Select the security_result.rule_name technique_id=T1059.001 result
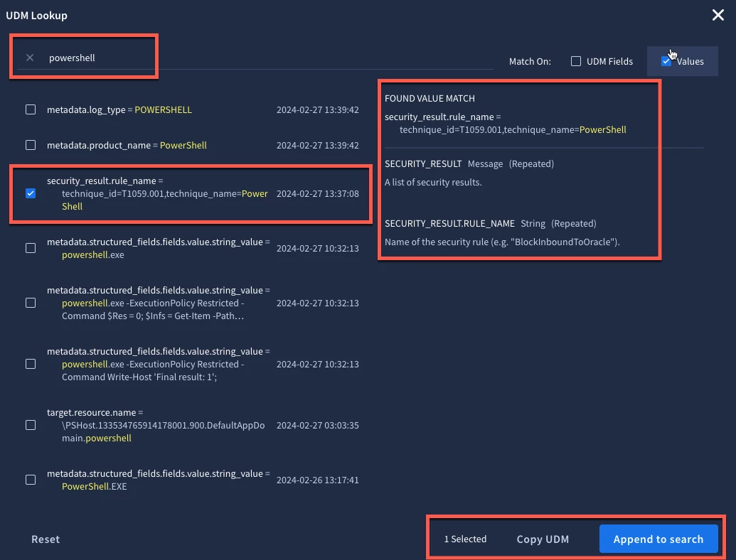 pos(157,193)
